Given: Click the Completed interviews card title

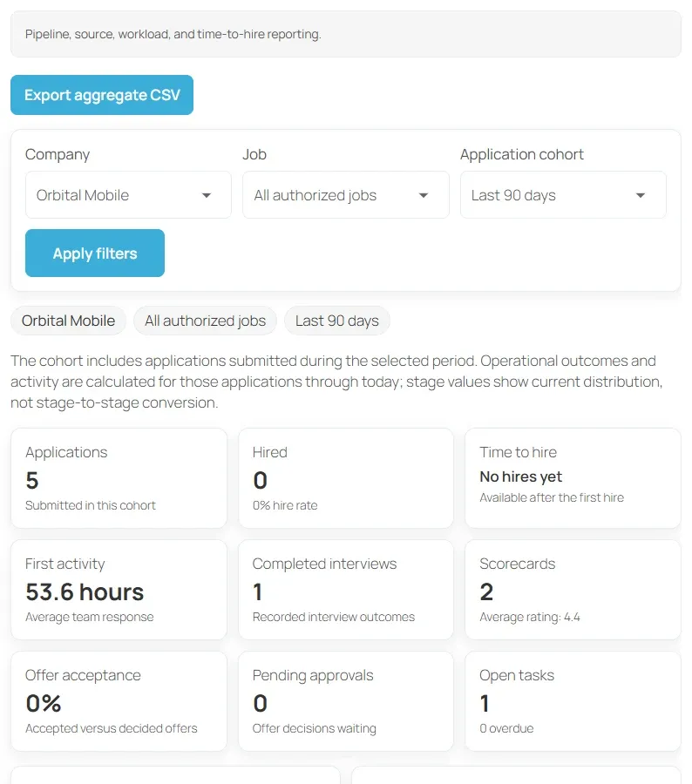Looking at the screenshot, I should tap(325, 564).
